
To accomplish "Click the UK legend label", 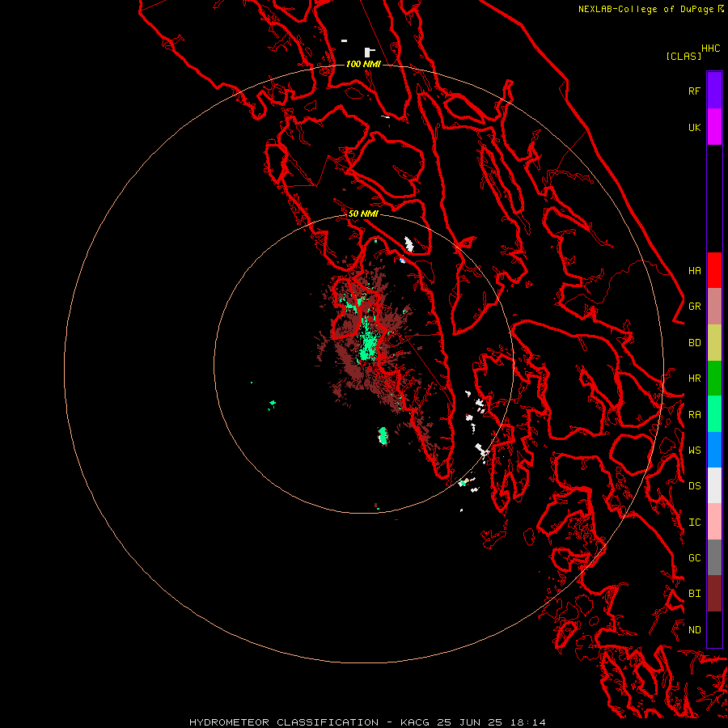I will [694, 127].
